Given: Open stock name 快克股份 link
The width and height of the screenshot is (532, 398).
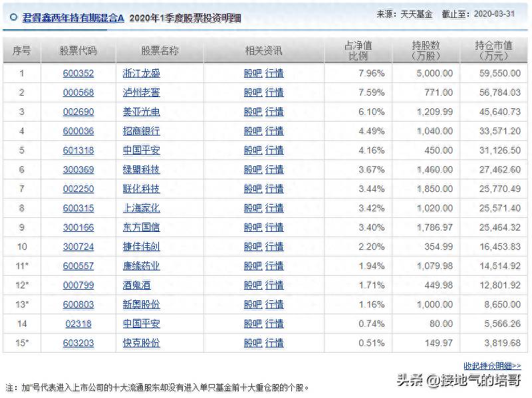Looking at the screenshot, I should pyautogui.click(x=141, y=343).
